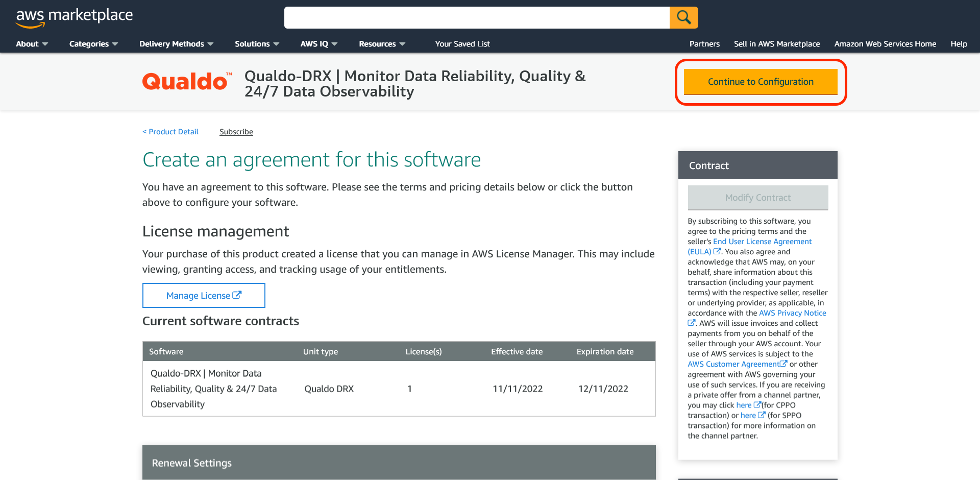Click the AWS Marketplace logo
The image size is (980, 480).
[75, 17]
